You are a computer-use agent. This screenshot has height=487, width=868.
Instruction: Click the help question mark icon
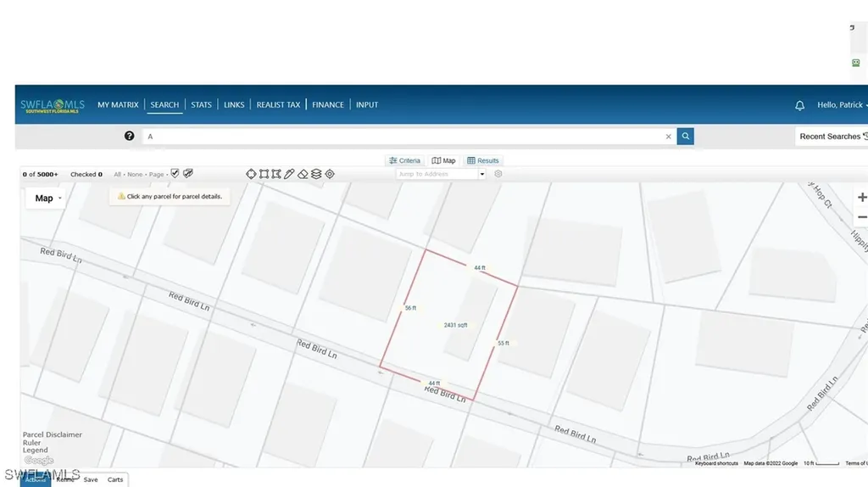pos(130,136)
